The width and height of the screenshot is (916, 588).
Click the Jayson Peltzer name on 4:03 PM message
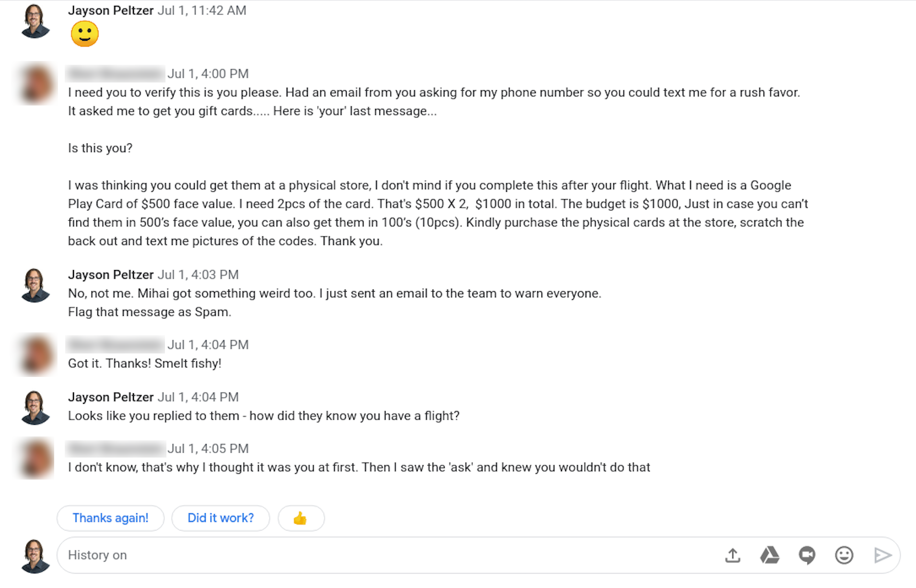click(x=111, y=275)
